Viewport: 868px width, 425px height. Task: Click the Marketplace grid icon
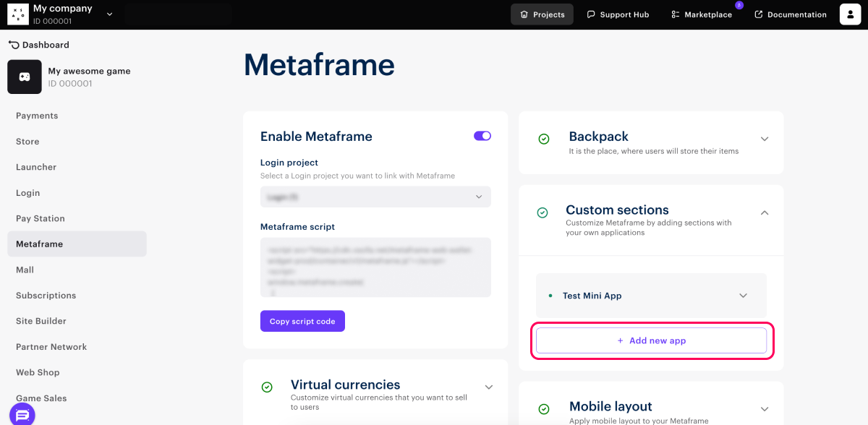(x=676, y=14)
